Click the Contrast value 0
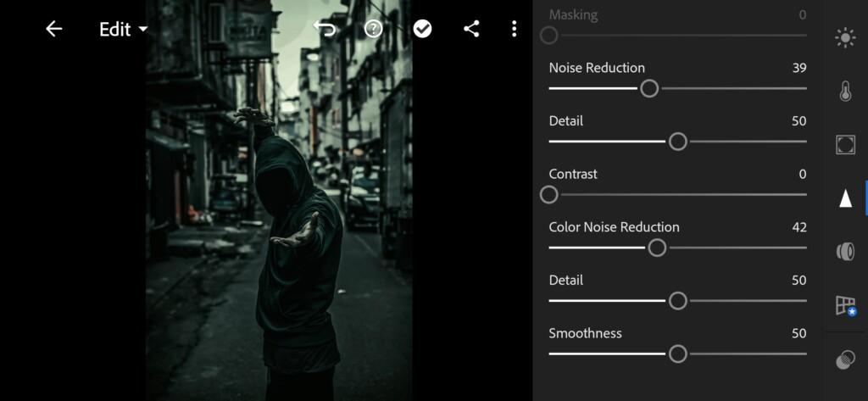 [803, 175]
